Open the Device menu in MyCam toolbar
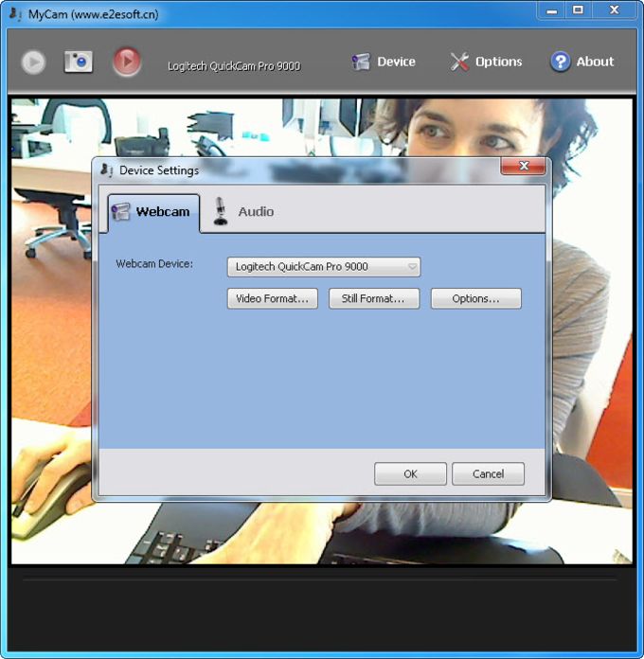The height and width of the screenshot is (659, 644). pos(383,62)
